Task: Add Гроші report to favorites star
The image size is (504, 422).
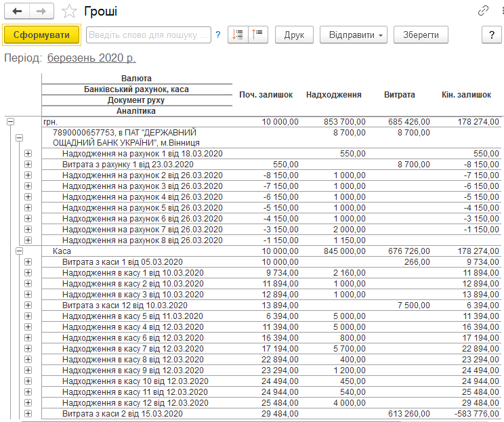Action: coord(69,12)
